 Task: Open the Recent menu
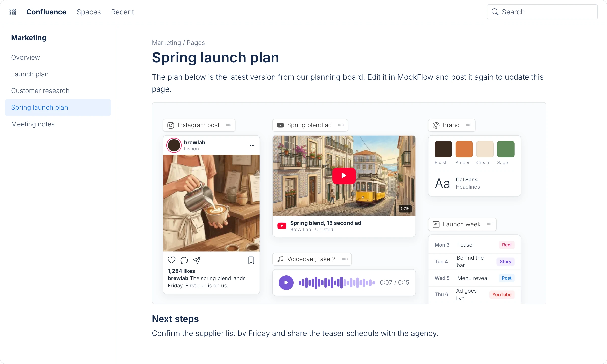[122, 12]
